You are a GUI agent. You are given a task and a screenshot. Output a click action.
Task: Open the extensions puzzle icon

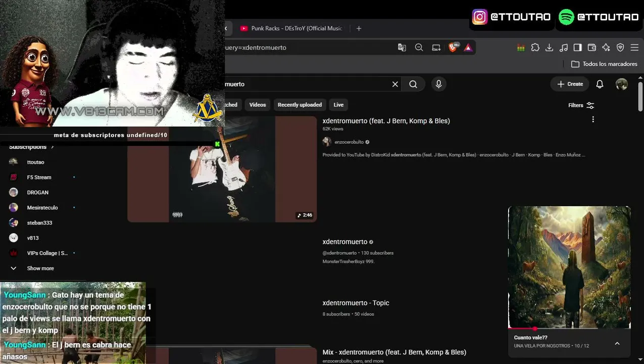(535, 48)
